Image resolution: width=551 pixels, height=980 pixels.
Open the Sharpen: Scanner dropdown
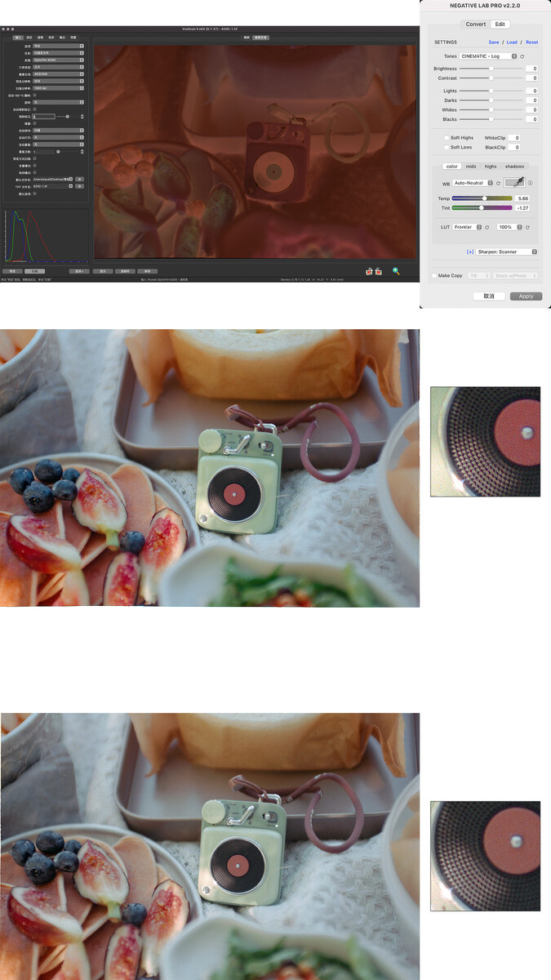click(506, 252)
